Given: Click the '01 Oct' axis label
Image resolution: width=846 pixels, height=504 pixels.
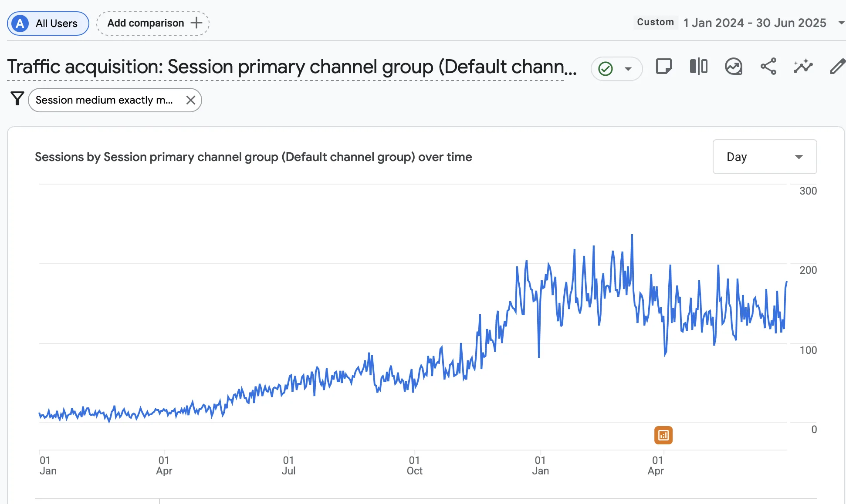Looking at the screenshot, I should [x=414, y=466].
